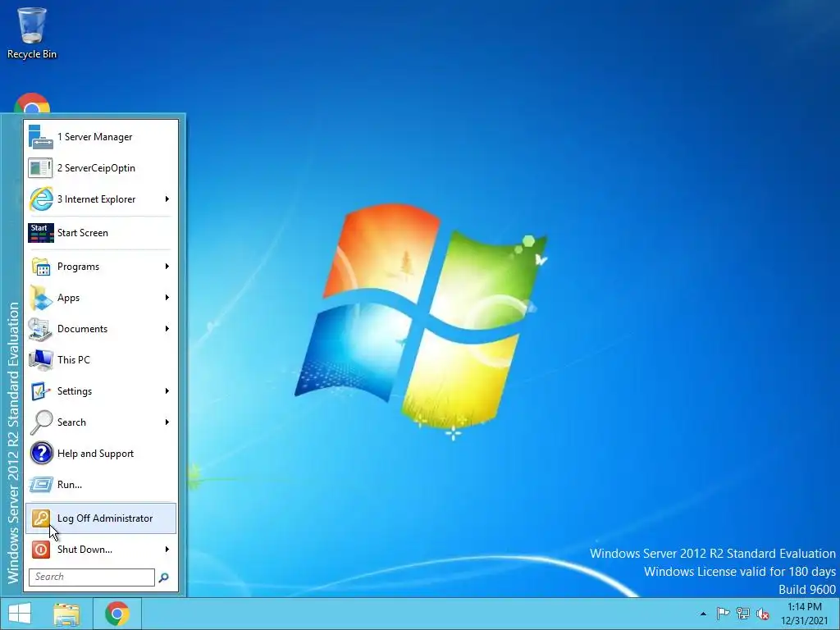This screenshot has height=630, width=840.
Task: Click the ServerCeipOptin icon
Action: click(x=41, y=167)
